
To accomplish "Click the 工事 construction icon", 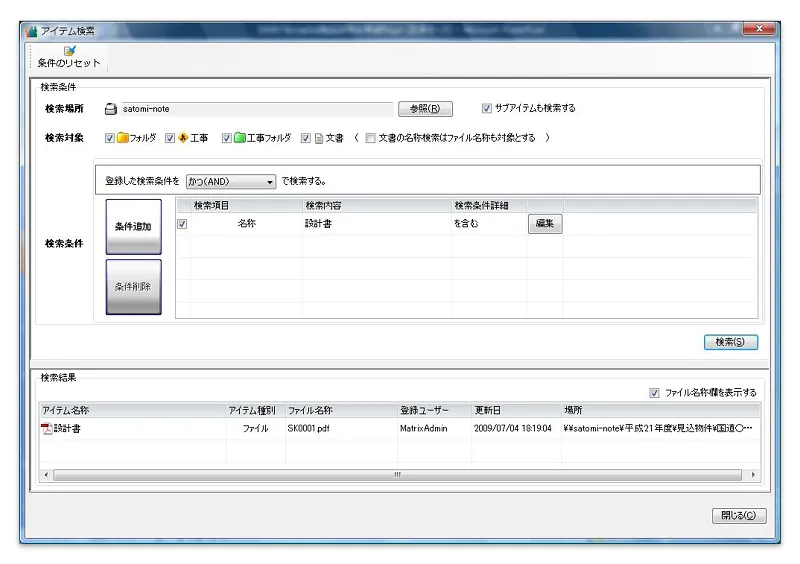I will pos(184,138).
